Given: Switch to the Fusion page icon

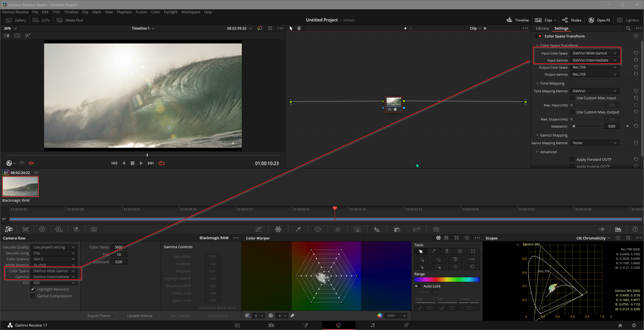Looking at the screenshot, I should click(305, 325).
